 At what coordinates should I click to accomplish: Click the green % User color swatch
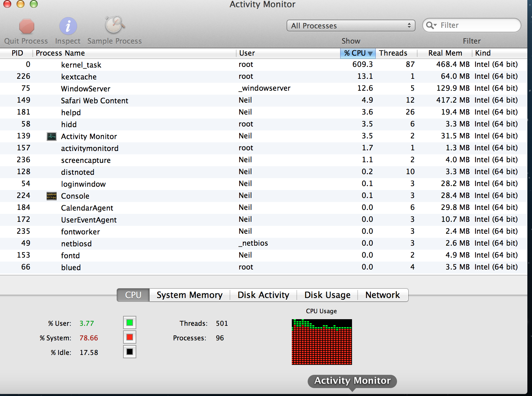click(130, 322)
